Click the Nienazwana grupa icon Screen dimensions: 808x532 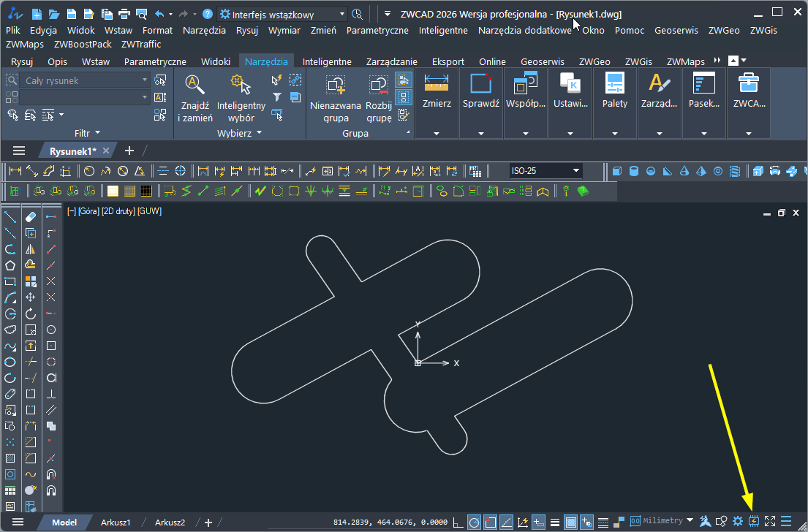point(336,85)
